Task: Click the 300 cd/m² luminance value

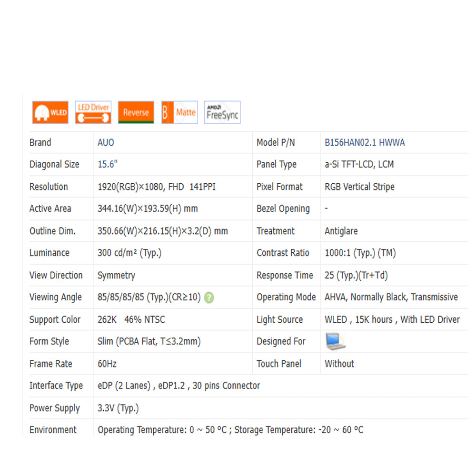Action: [x=129, y=253]
